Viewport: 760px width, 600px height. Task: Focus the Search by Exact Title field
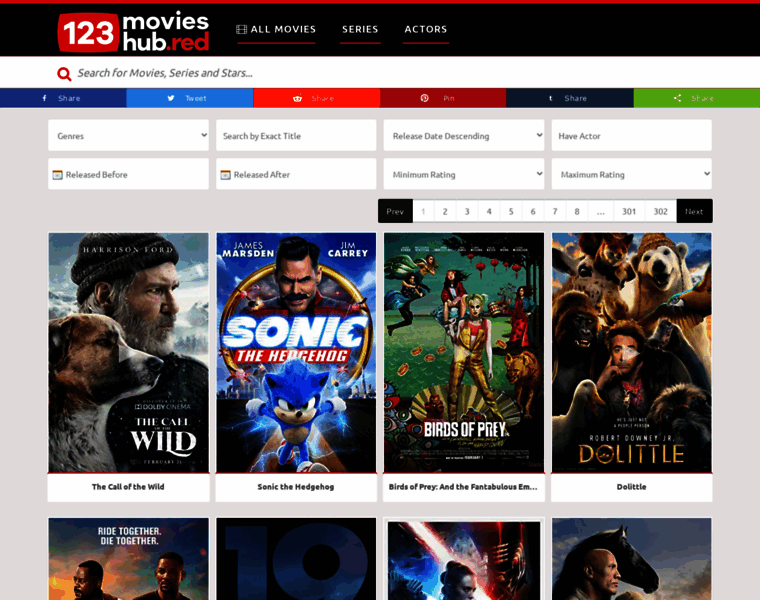[x=296, y=135]
